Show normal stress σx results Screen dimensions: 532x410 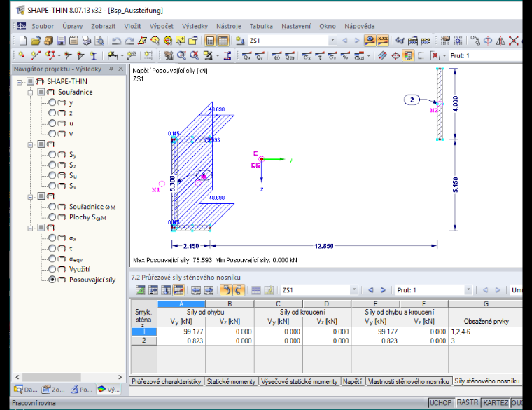click(x=307, y=55)
